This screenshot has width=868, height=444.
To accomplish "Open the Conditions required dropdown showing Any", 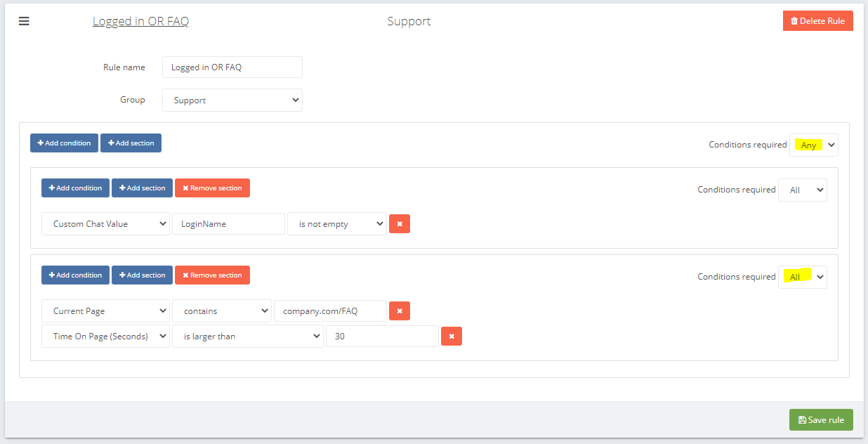I will 814,145.
